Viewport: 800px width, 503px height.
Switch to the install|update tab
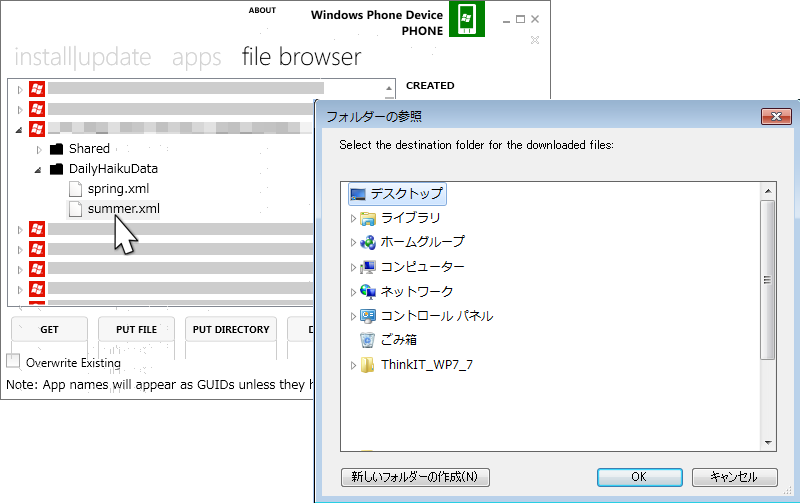(x=83, y=57)
